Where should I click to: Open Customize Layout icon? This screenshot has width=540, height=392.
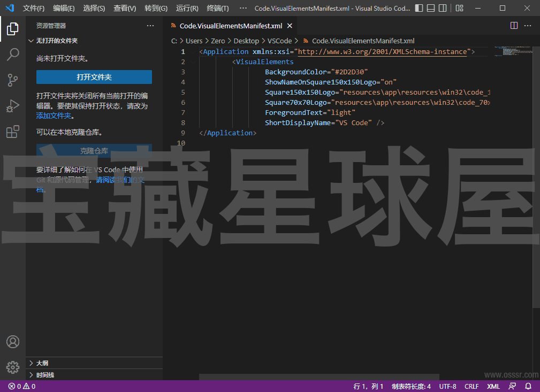tap(459, 8)
